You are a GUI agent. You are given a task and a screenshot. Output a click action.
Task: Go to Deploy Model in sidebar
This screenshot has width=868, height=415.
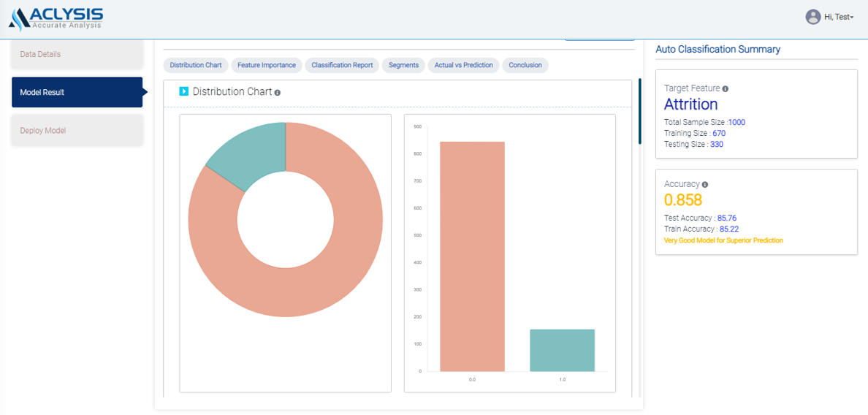tap(77, 131)
